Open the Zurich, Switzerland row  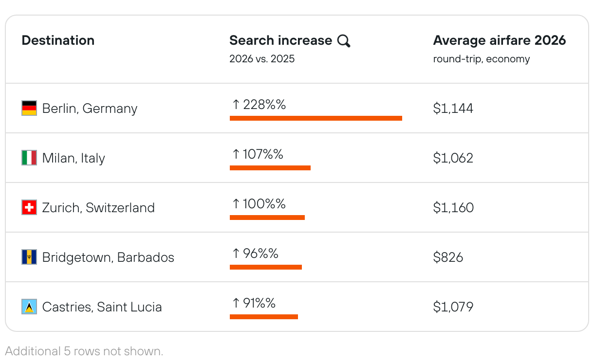[98, 207]
